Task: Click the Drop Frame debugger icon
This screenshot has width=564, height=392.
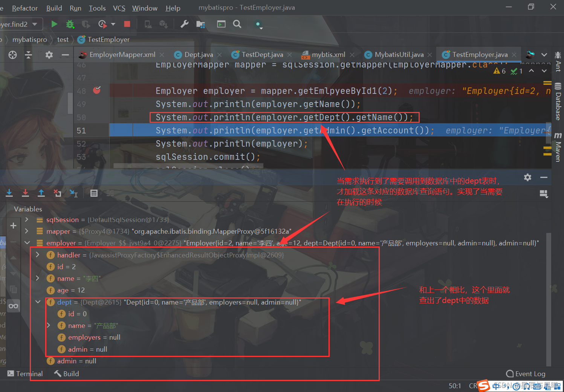Action: [x=57, y=193]
